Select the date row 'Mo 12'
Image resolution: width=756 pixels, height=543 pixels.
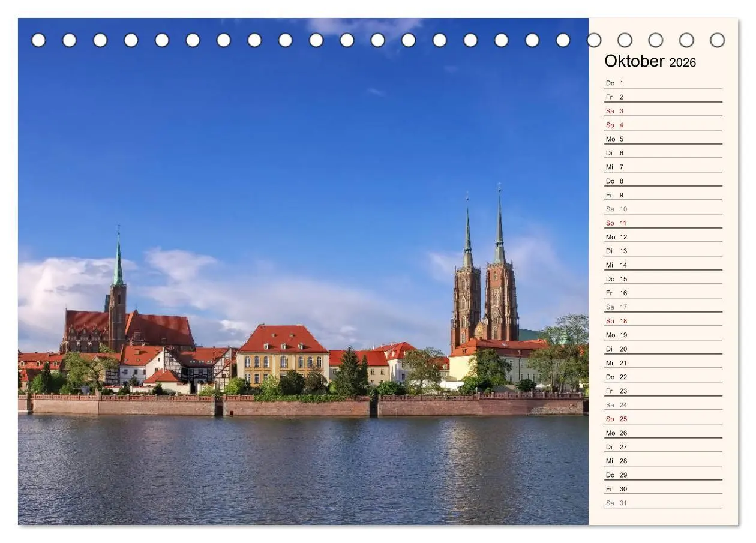(x=663, y=237)
